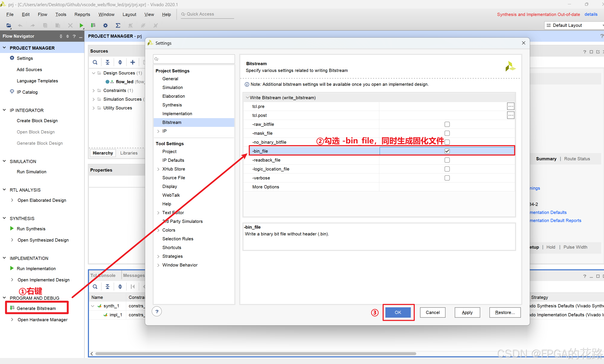Viewport: 604px width, 364px height.
Task: Click the Apply button
Action: [x=467, y=312]
